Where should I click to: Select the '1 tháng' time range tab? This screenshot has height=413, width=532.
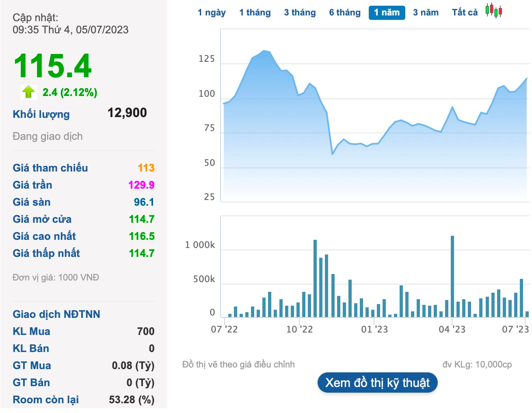pyautogui.click(x=255, y=13)
